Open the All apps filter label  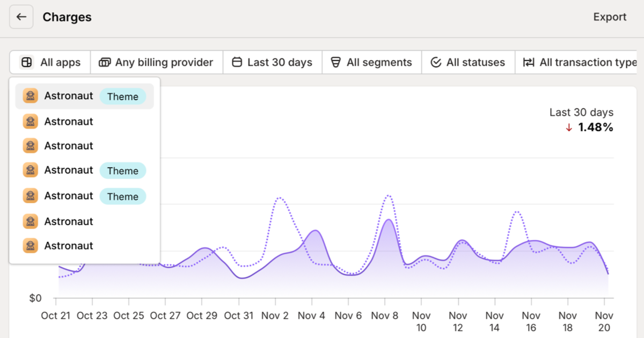pyautogui.click(x=60, y=63)
